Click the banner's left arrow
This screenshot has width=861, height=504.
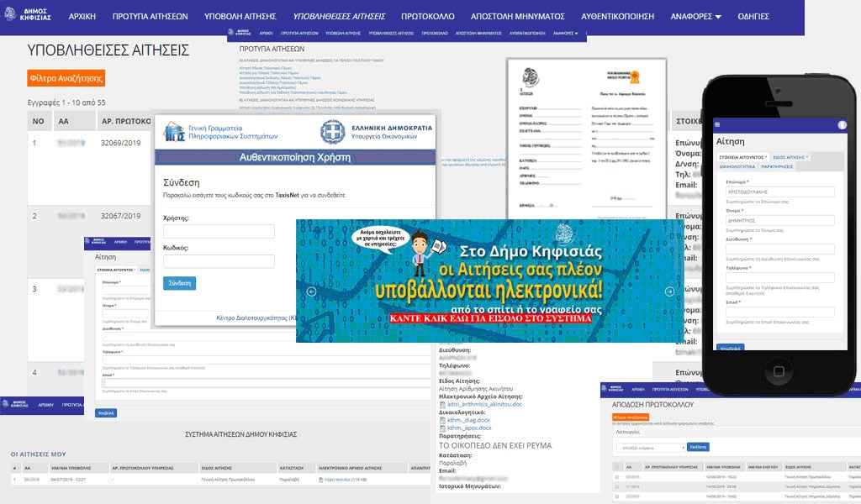(310, 291)
